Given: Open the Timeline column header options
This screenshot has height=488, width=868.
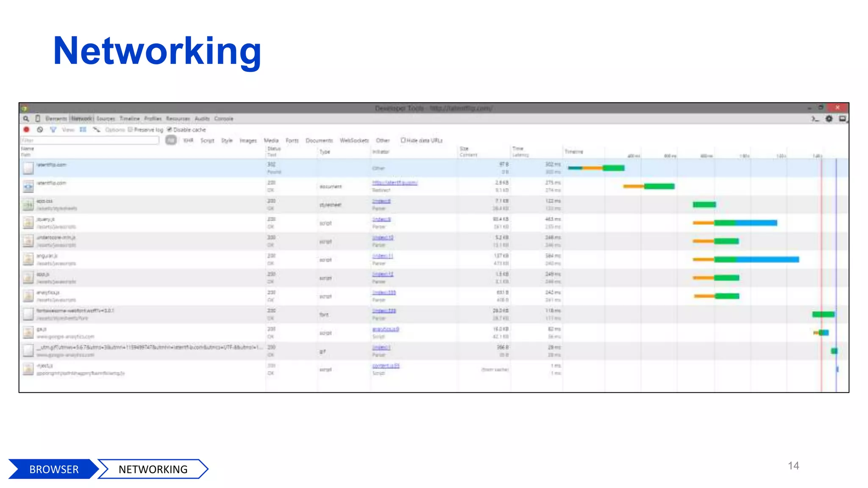Looking at the screenshot, I should (574, 152).
